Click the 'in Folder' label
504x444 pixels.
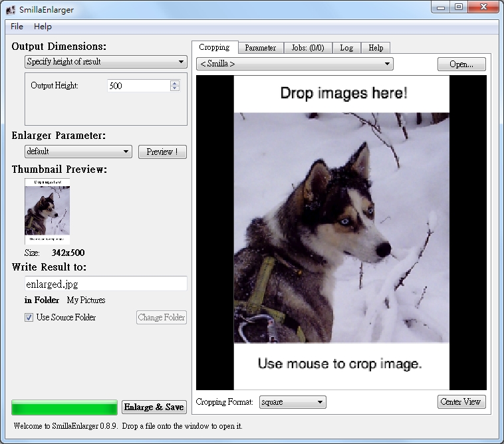click(42, 300)
